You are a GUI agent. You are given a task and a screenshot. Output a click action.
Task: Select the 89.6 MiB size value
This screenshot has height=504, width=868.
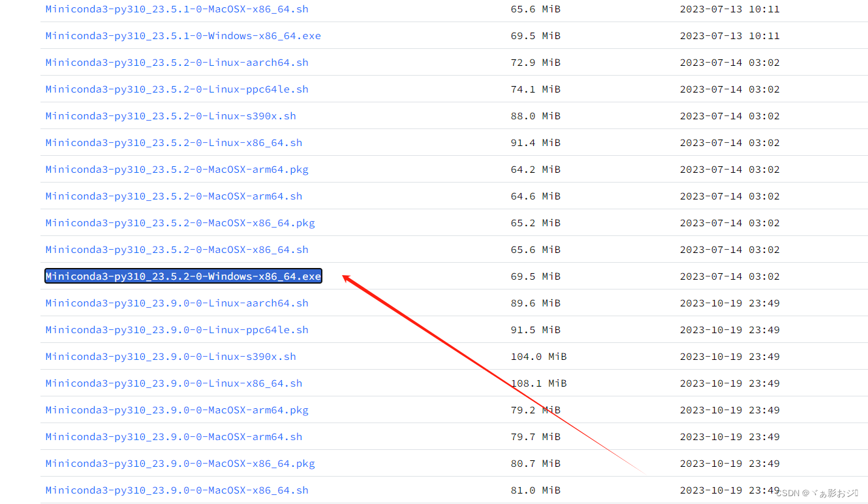(535, 303)
